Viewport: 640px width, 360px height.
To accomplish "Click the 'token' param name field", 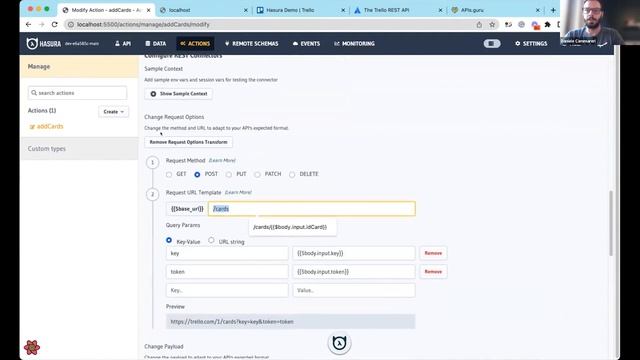I will [x=227, y=271].
